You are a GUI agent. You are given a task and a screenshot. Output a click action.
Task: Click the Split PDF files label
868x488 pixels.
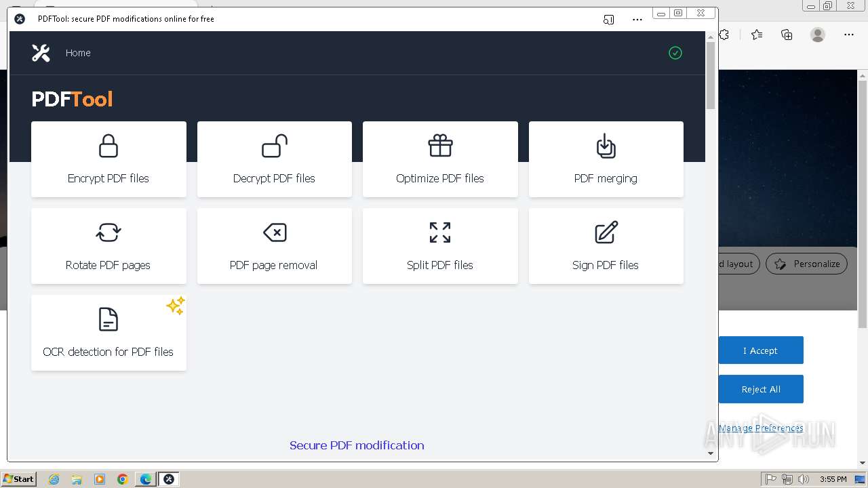pos(440,265)
